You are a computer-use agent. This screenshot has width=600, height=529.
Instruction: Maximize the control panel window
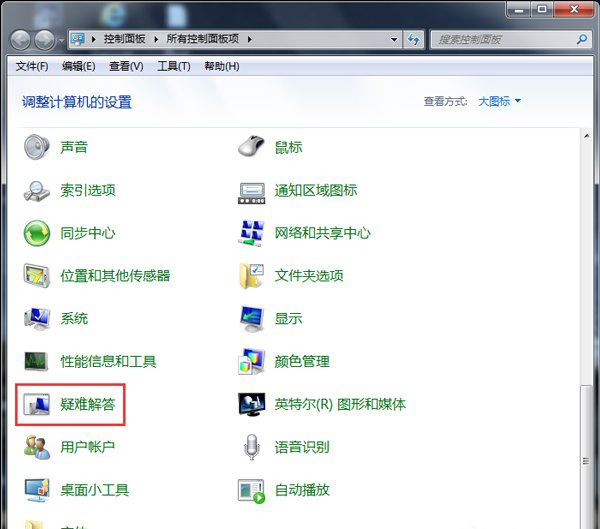pos(542,9)
